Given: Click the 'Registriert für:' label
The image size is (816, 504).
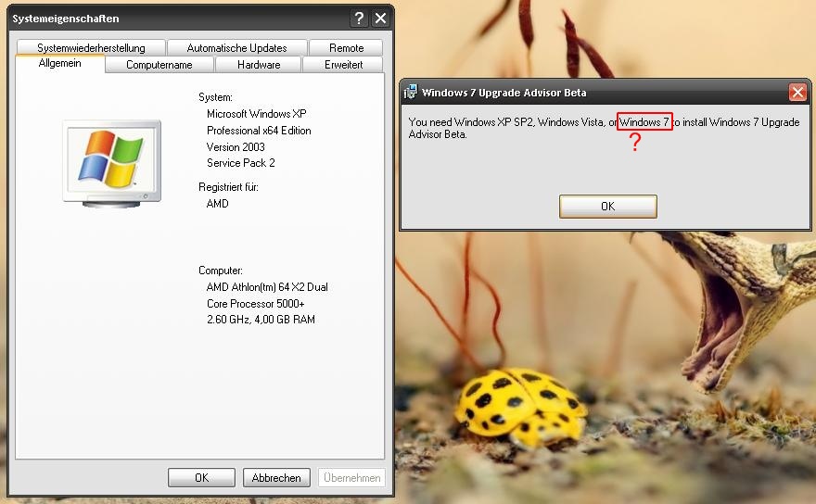Looking at the screenshot, I should (x=228, y=187).
